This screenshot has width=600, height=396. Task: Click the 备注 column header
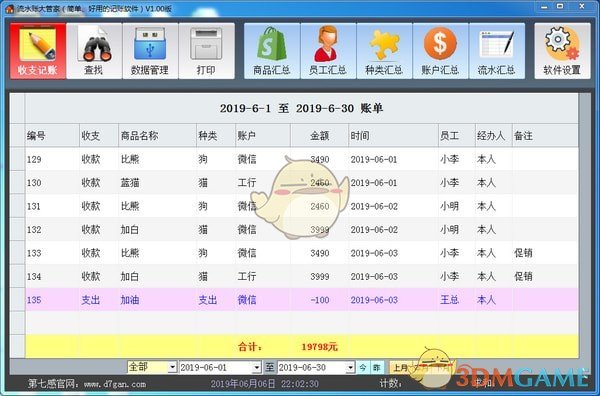(x=545, y=135)
